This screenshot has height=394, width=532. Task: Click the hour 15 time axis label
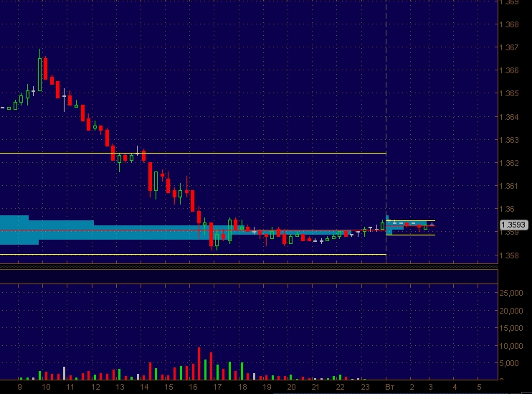click(168, 387)
